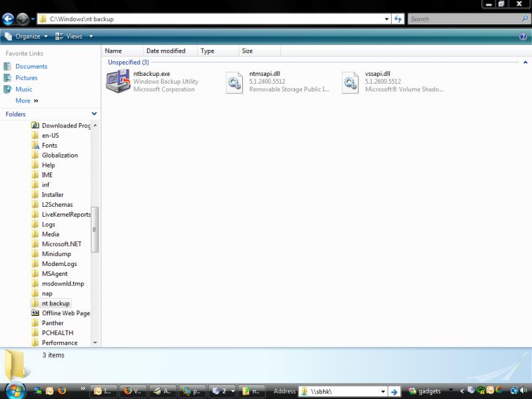532x399 pixels.
Task: Click the Back navigation arrow
Action: (x=8, y=19)
